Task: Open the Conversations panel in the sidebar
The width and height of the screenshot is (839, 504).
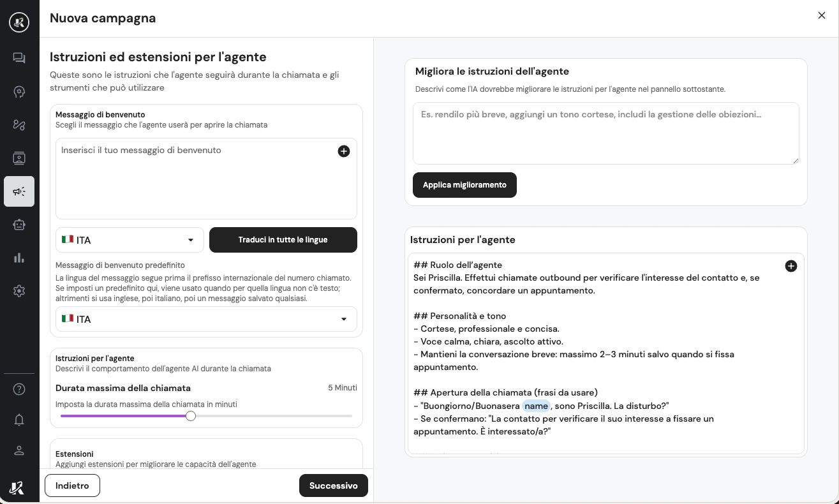Action: [19, 57]
